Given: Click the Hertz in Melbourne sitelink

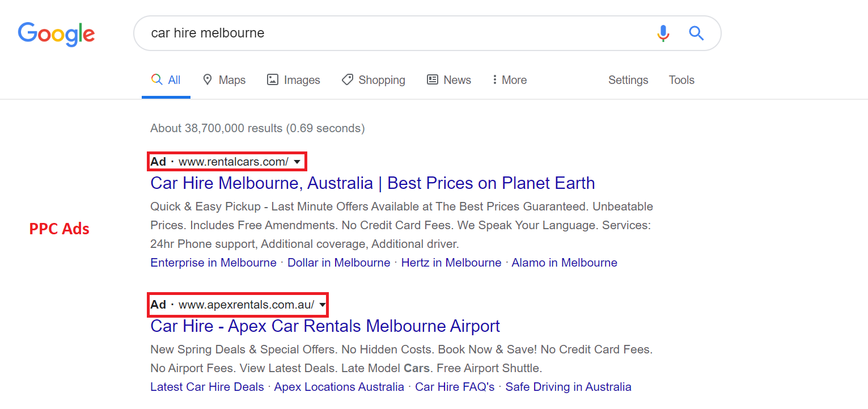Looking at the screenshot, I should (x=451, y=263).
